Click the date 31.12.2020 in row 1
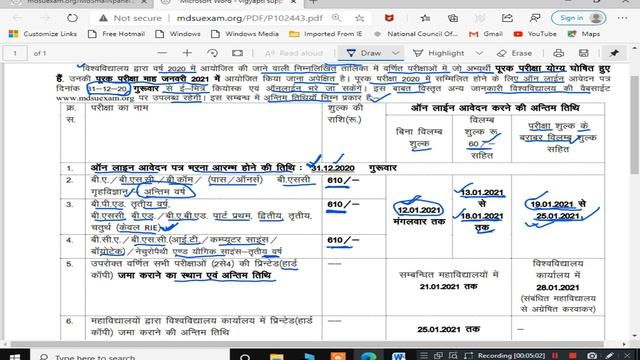The width and height of the screenshot is (640, 360). pyautogui.click(x=333, y=168)
